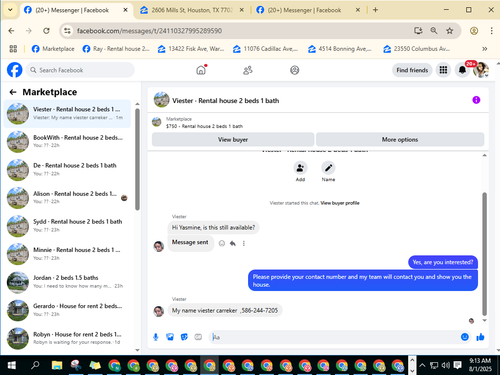
Task: Open the Facebook Home feed icon
Action: click(201, 70)
